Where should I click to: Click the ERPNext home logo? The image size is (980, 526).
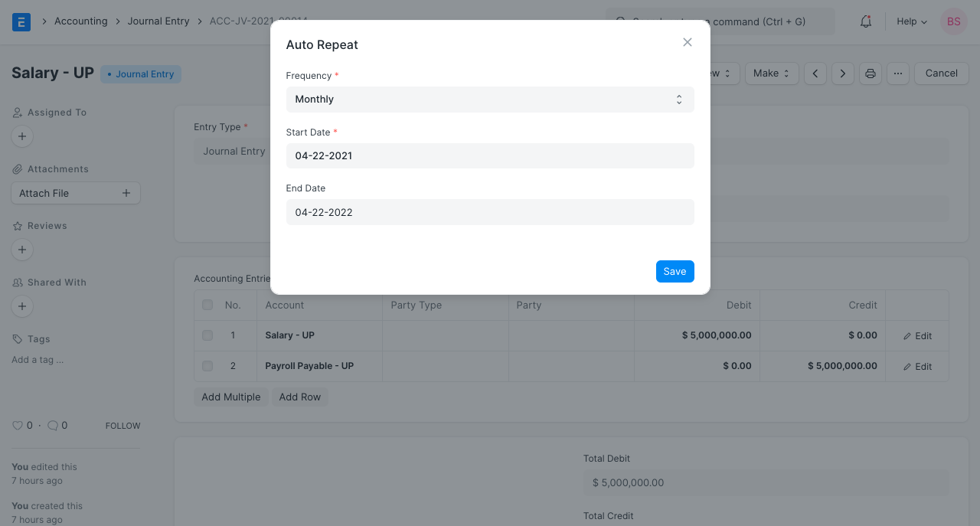21,21
